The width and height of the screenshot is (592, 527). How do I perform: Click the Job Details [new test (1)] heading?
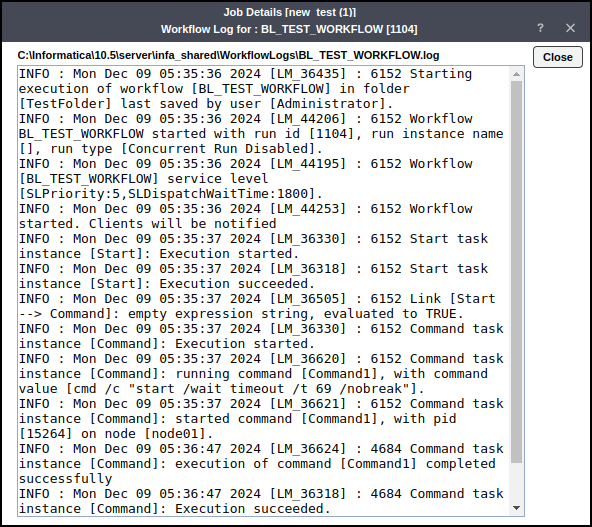(290, 12)
